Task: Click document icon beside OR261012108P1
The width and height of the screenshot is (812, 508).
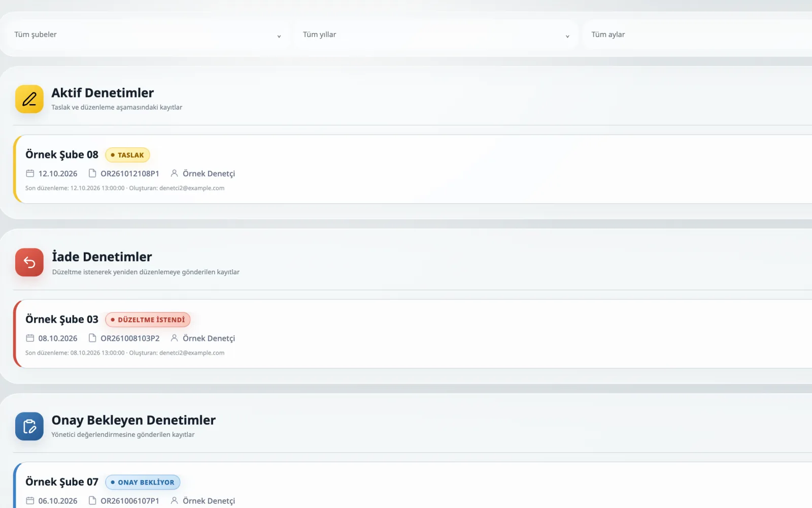Action: coord(92,173)
